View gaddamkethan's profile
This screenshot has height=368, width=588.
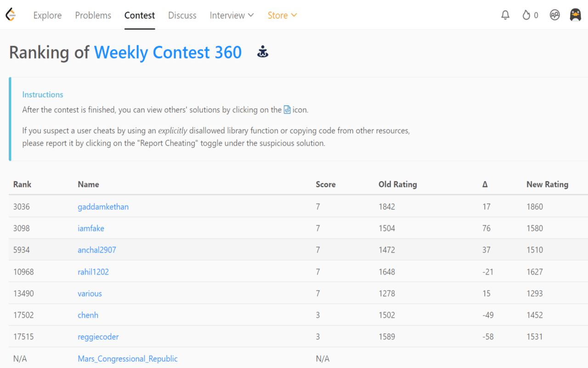click(x=103, y=207)
